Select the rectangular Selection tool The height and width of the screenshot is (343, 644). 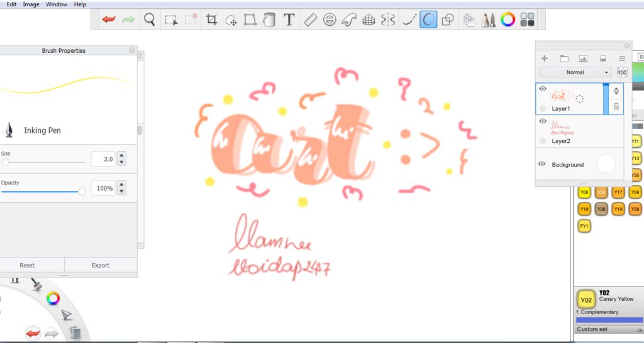[x=171, y=20]
